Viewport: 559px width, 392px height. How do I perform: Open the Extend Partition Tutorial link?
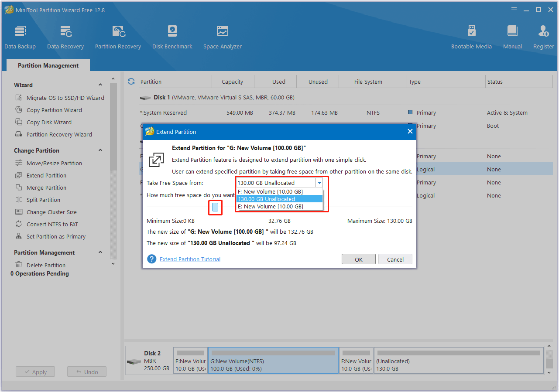click(x=190, y=259)
